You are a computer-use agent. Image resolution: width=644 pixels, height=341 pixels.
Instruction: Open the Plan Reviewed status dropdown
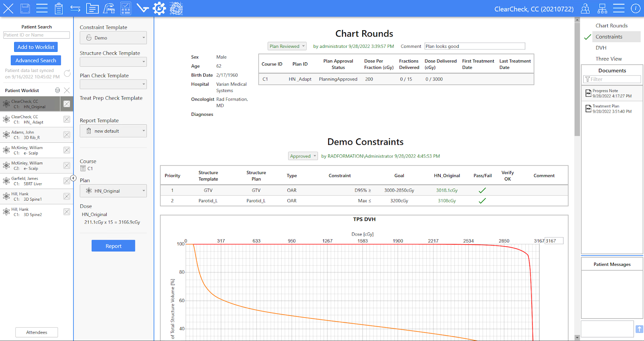287,46
